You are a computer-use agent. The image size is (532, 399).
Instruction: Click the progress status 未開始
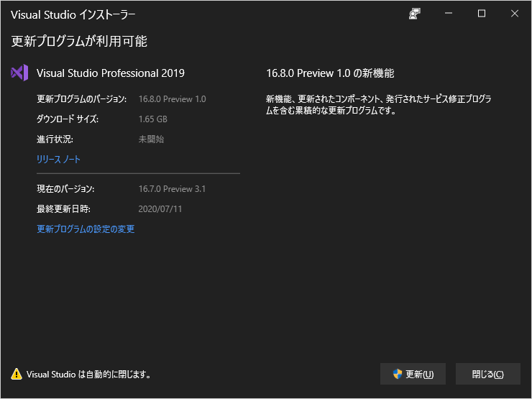(x=151, y=139)
